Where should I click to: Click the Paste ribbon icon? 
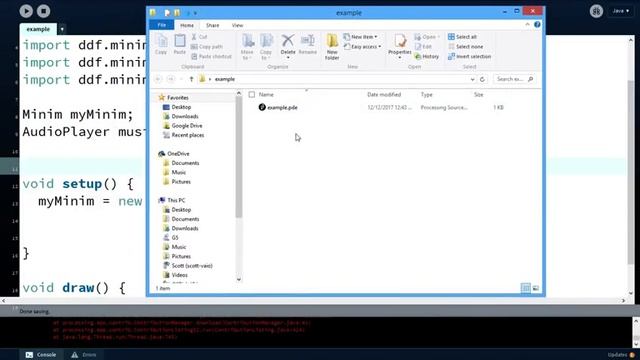180,44
